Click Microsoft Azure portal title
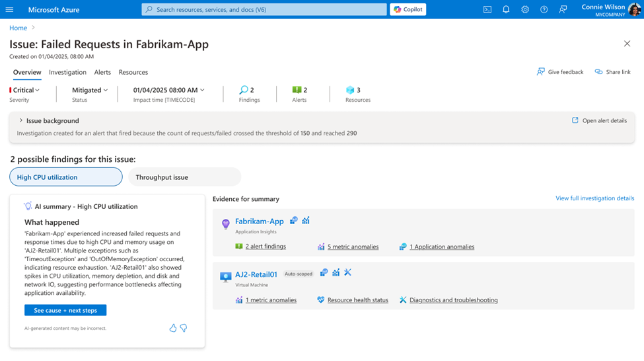This screenshot has height=361, width=644. click(54, 9)
